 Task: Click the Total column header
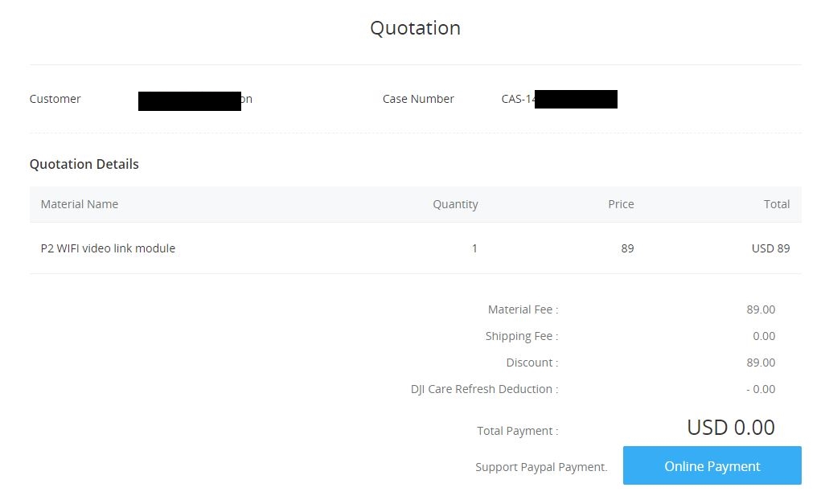[x=777, y=204]
